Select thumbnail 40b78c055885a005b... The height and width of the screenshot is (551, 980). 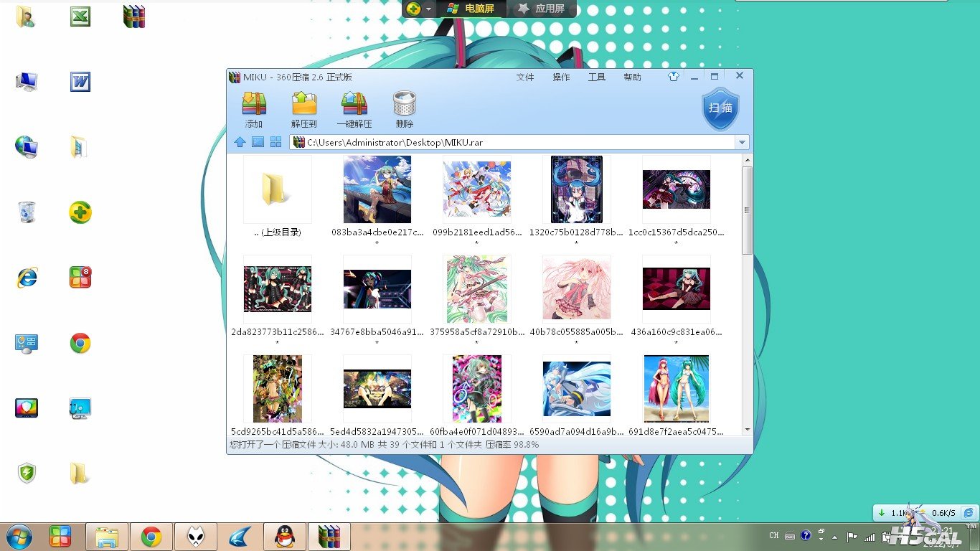(x=577, y=289)
